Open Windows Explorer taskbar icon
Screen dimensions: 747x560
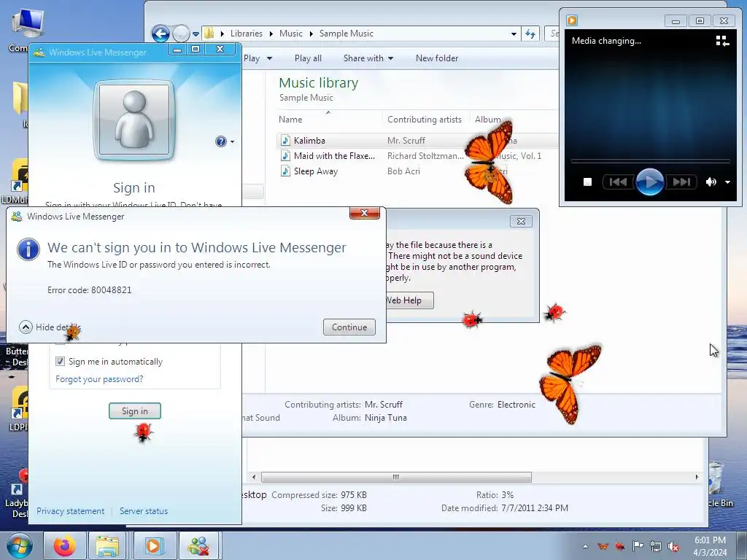pos(108,545)
